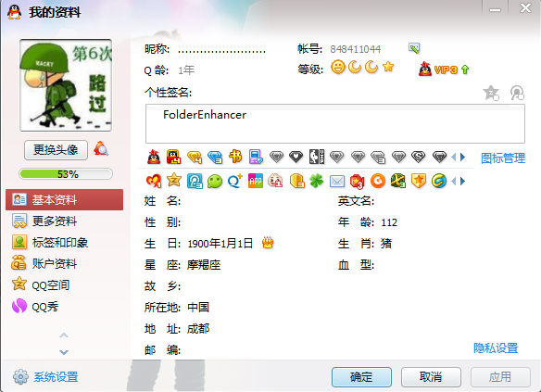Screen dimensions: 541x392
Task: Click the red QQ VIP penguin badge icon
Action: coord(154,158)
